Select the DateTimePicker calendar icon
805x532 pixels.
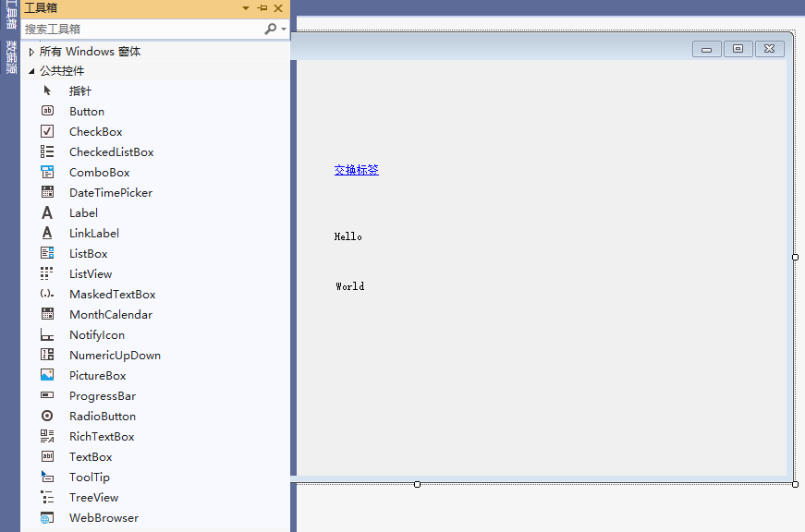[47, 192]
